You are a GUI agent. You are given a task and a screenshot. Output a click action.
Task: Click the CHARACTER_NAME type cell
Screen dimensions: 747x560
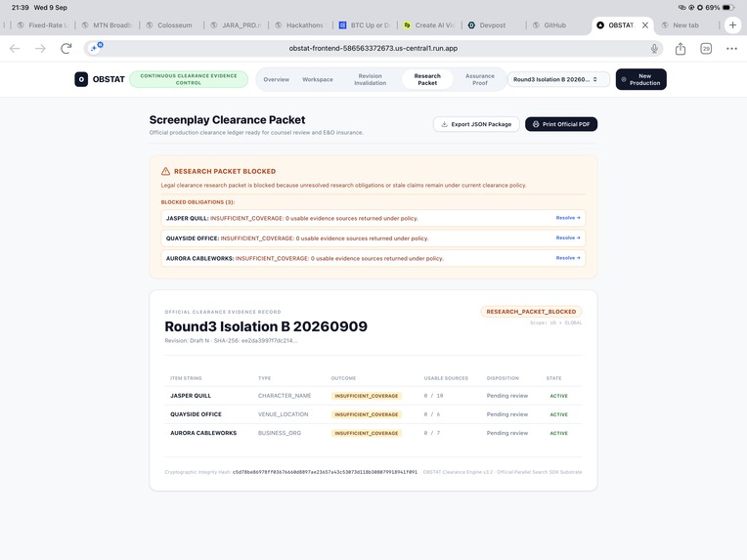pos(285,396)
